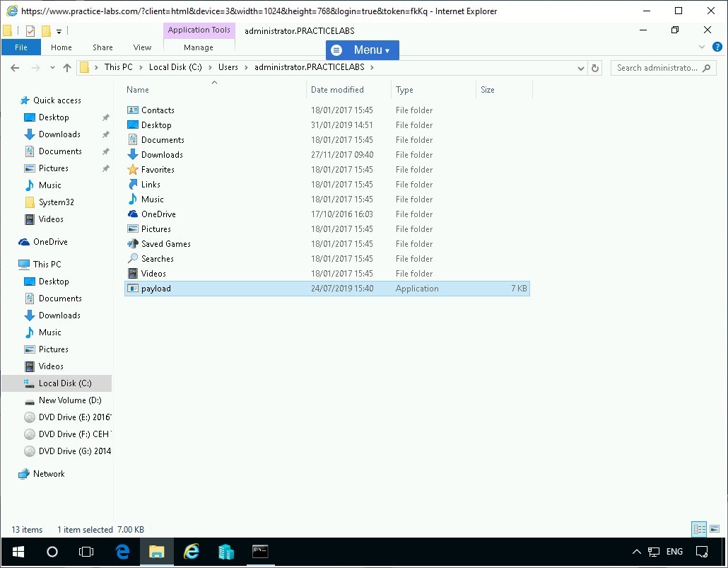Open This PC in navigation pane
Screen dimensions: 728x568
[x=47, y=265]
